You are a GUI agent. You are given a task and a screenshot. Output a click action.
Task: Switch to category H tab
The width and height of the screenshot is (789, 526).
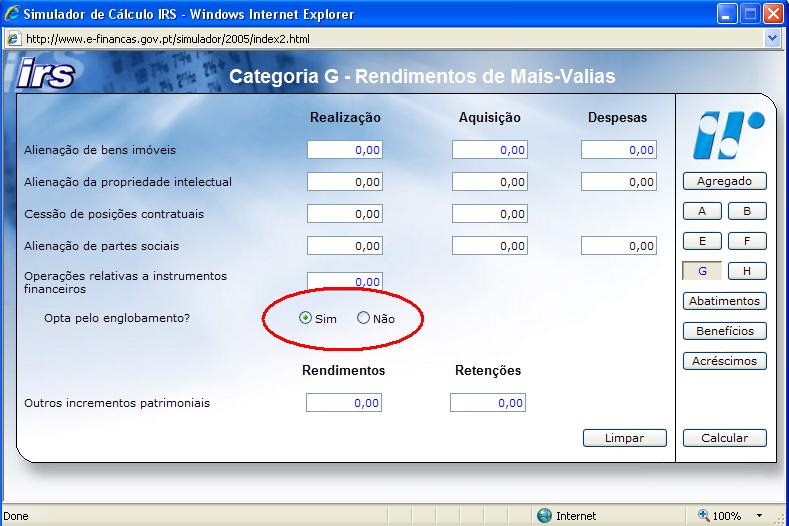747,271
